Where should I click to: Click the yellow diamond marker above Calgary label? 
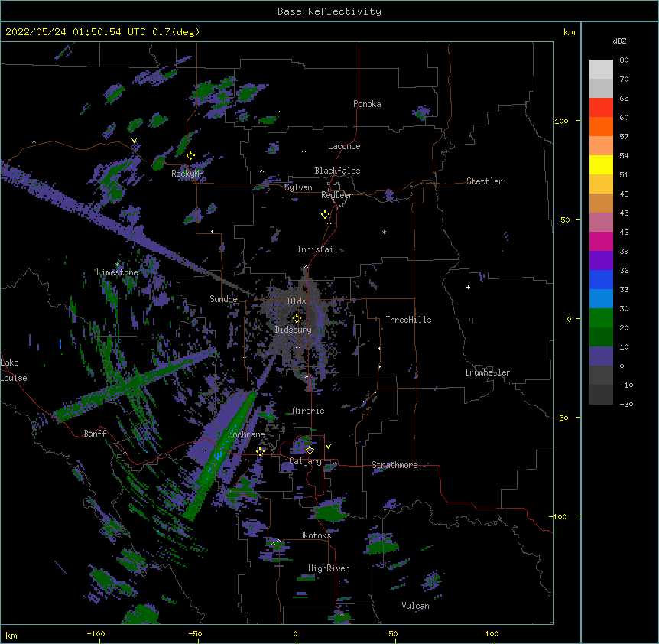pyautogui.click(x=310, y=450)
